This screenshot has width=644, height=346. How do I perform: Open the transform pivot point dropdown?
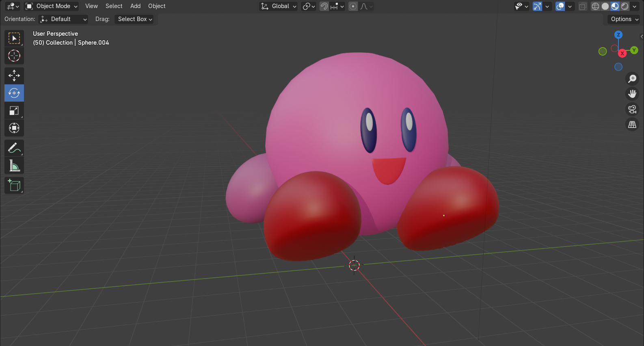[309, 6]
